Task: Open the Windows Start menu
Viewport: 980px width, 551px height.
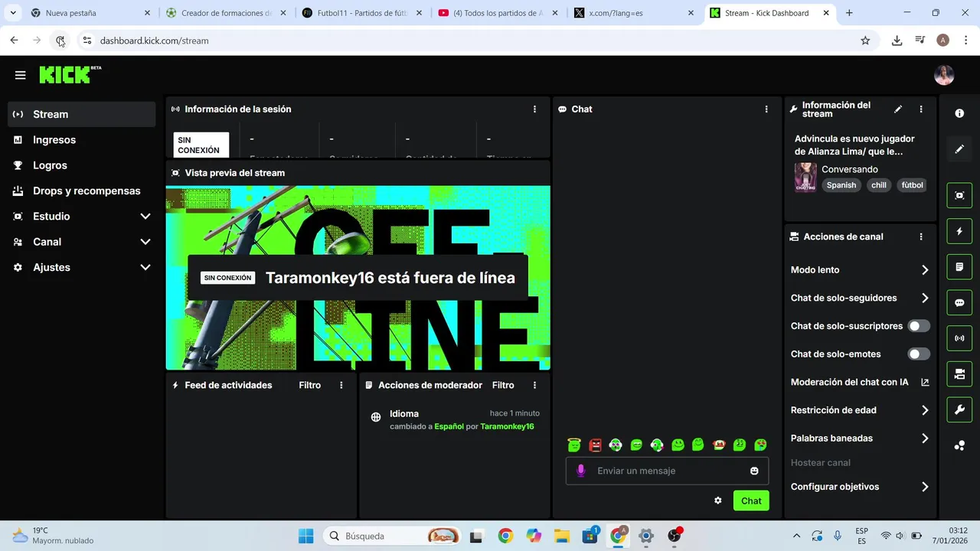Action: coord(305,536)
